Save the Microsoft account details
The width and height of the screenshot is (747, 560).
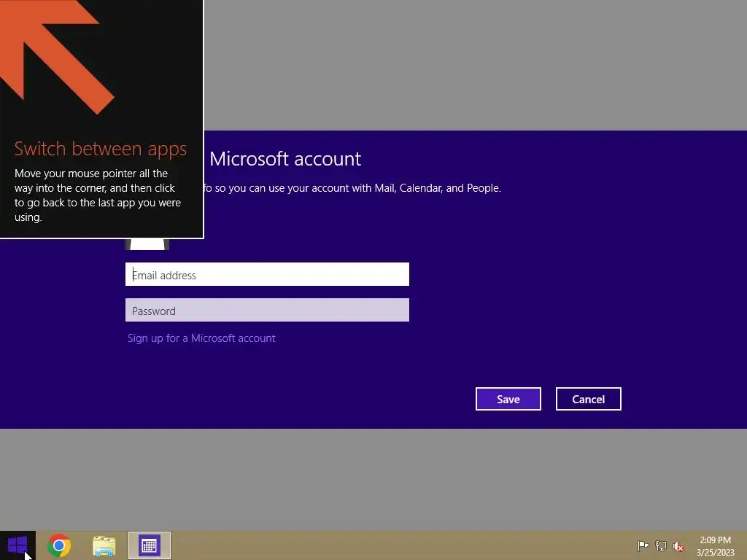(508, 399)
